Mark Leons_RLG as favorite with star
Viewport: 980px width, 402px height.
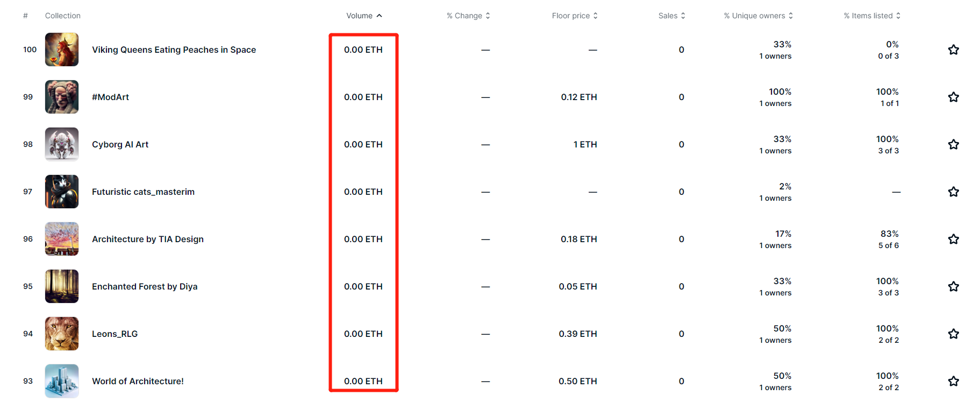pyautogui.click(x=953, y=334)
